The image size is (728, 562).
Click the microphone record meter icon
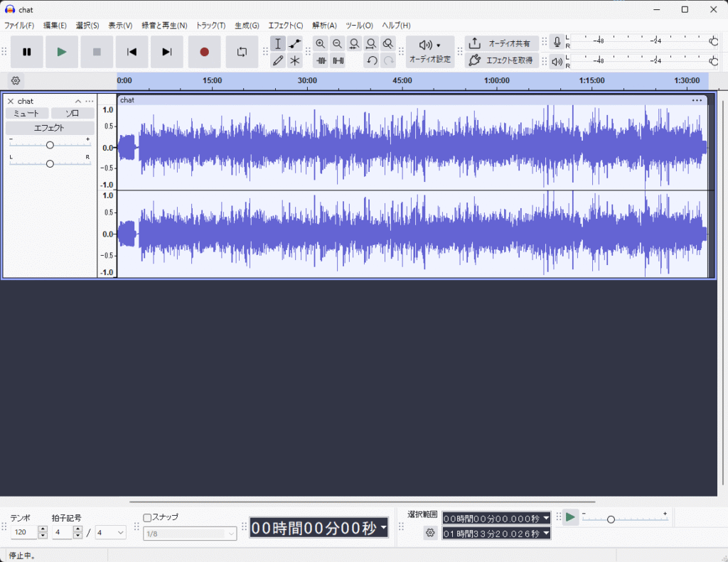pos(557,42)
